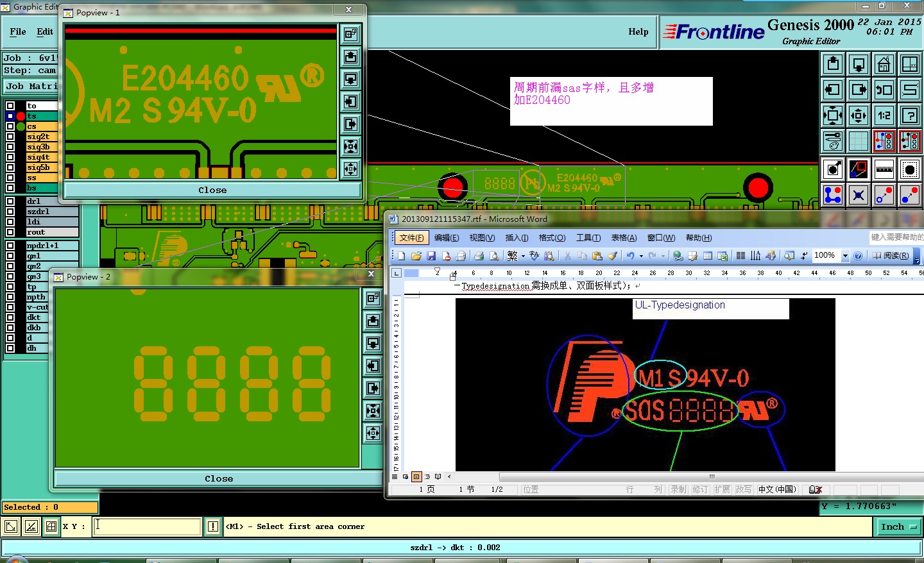Click the previous view undo-zoom icon
924x563 pixels.
pyautogui.click(x=884, y=90)
